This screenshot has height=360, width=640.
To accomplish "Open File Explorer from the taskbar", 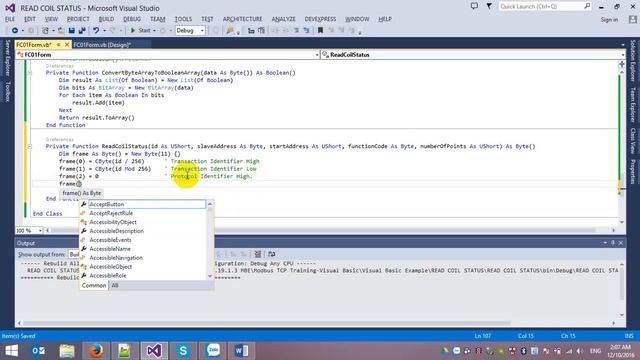I will click(67, 351).
